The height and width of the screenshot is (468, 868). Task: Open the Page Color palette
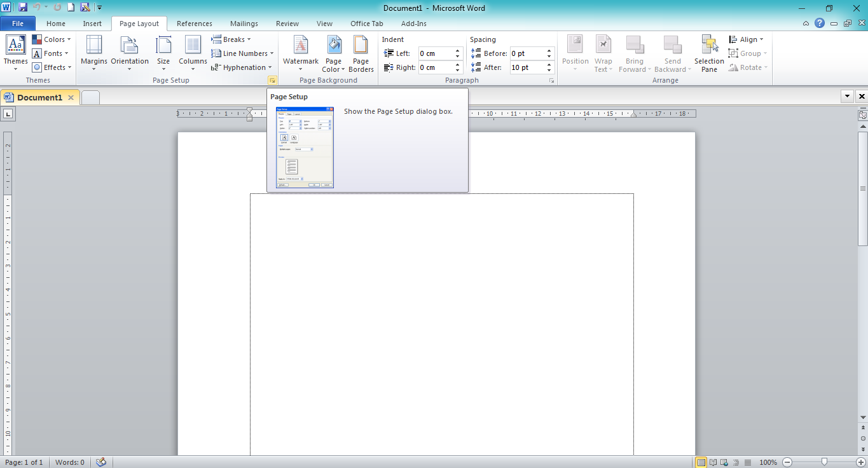(333, 54)
